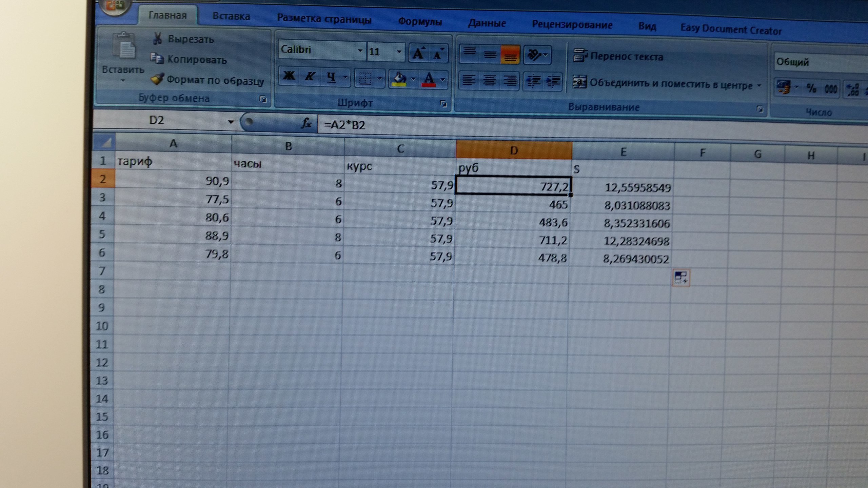Toggle Wrap Text (Перенос текста)
This screenshot has height=488, width=868.
(x=618, y=56)
